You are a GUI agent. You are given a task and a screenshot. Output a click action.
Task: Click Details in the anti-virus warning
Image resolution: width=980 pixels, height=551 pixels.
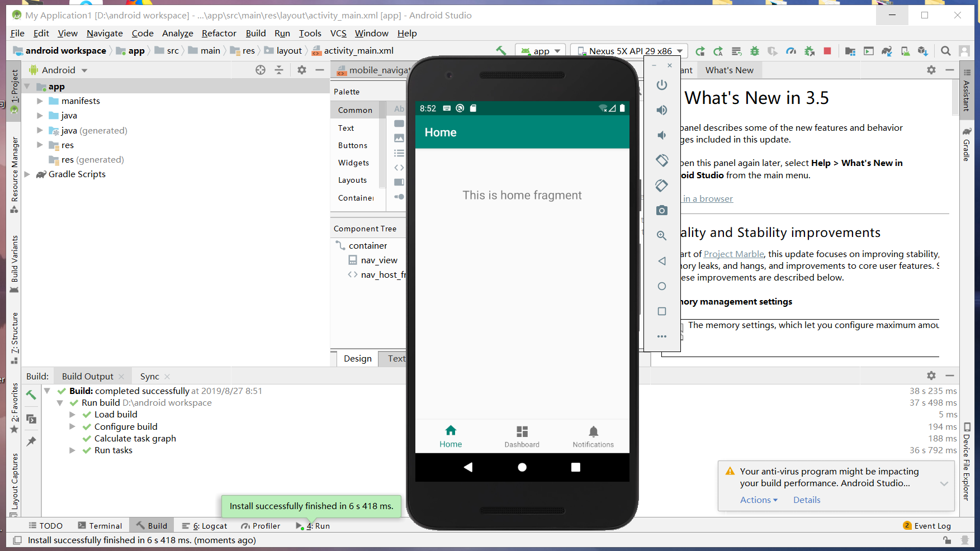807,500
